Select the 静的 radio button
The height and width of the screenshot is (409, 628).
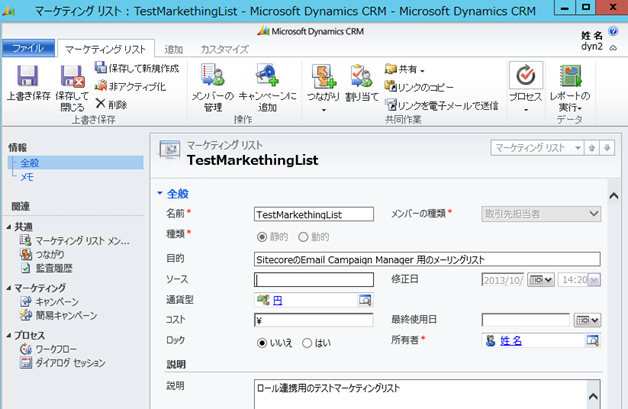coord(262,237)
